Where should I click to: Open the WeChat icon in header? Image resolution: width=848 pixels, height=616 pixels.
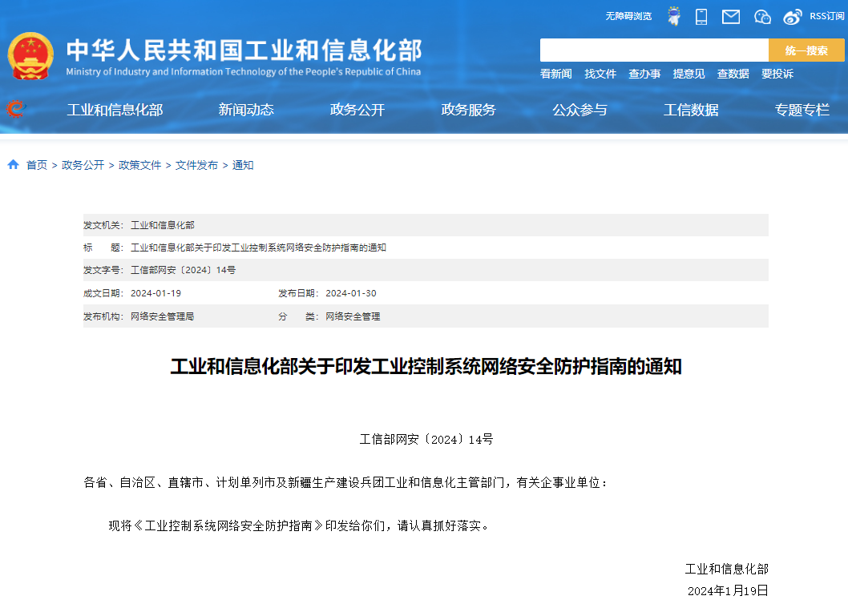762,17
